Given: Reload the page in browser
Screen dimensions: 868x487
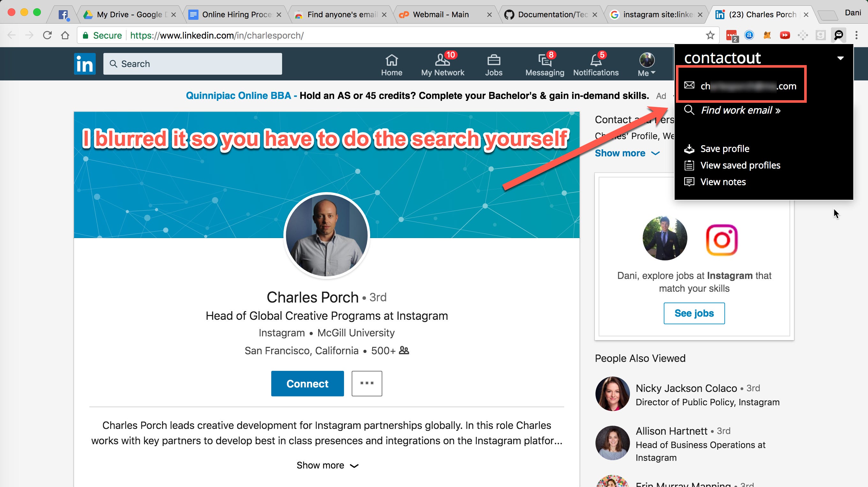Looking at the screenshot, I should click(x=47, y=35).
